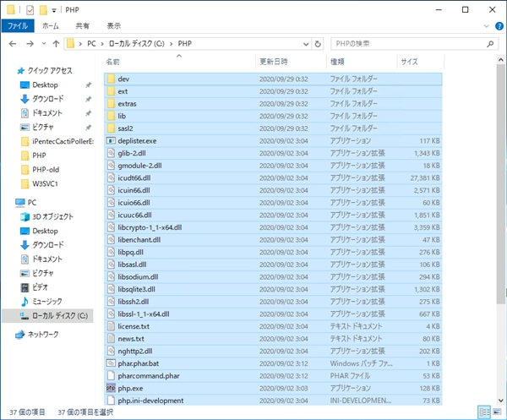The image size is (507, 420).
Task: Sort by 名前 (Name) column header
Action: click(179, 62)
